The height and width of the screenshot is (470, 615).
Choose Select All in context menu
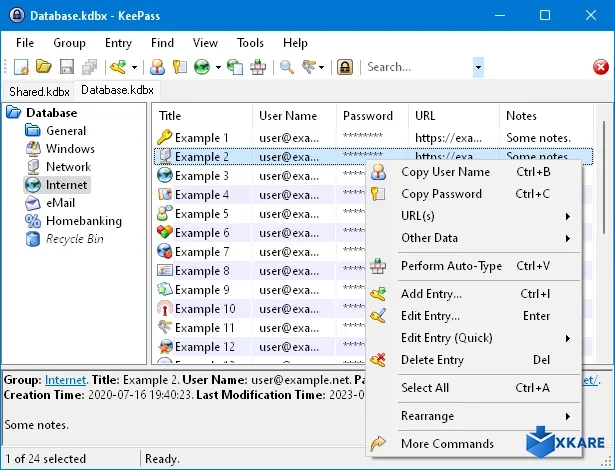(473, 388)
